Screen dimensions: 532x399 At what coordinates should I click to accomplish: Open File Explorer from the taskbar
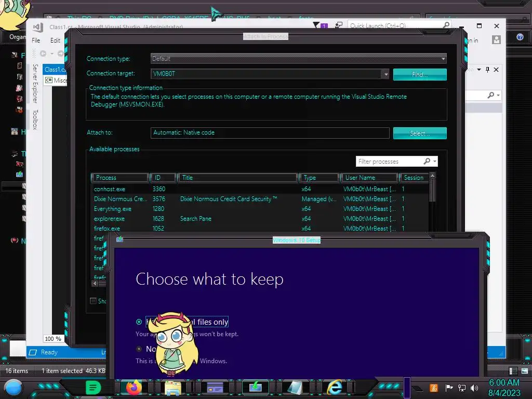tap(173, 388)
